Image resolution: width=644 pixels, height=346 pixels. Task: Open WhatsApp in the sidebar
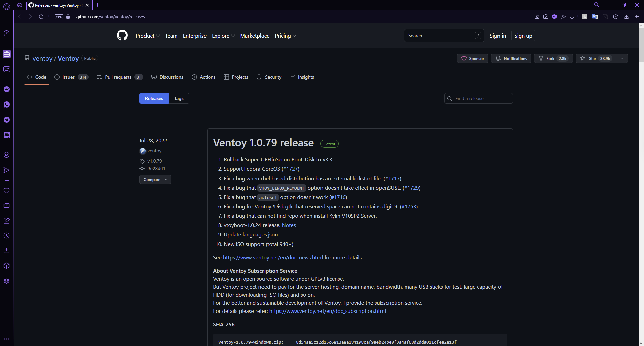click(x=6, y=105)
